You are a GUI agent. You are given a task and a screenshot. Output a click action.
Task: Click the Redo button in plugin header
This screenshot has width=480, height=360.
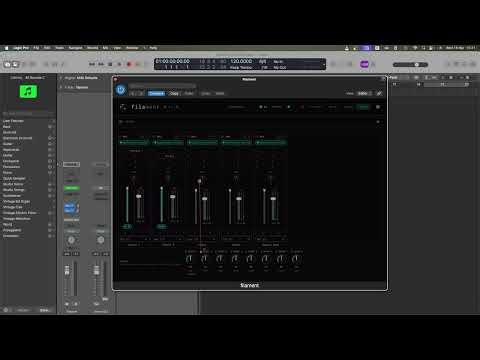220,94
